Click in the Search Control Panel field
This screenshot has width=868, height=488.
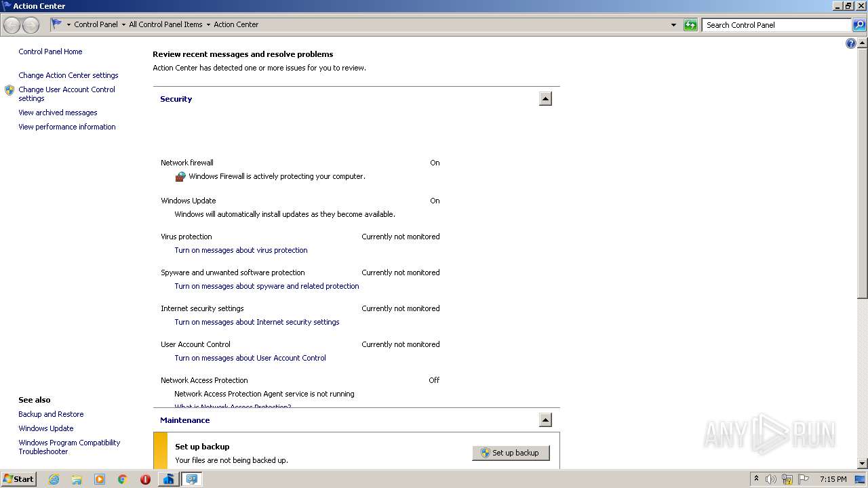pyautogui.click(x=776, y=25)
